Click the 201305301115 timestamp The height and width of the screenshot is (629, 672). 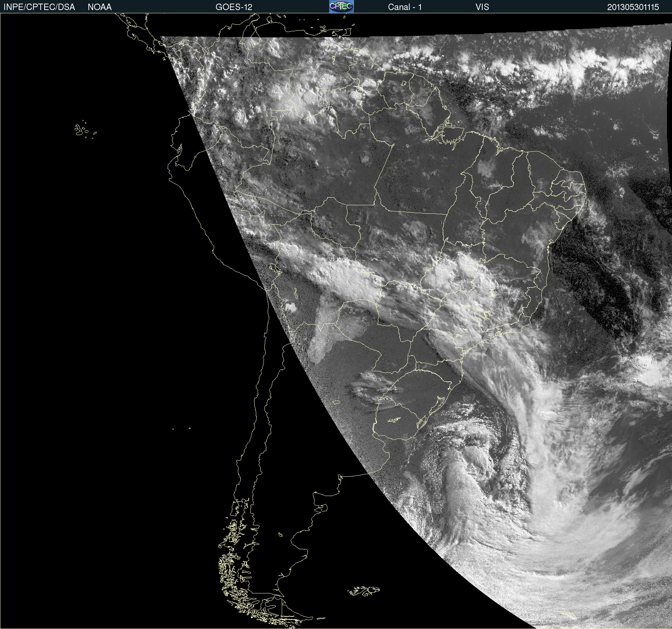(633, 7)
